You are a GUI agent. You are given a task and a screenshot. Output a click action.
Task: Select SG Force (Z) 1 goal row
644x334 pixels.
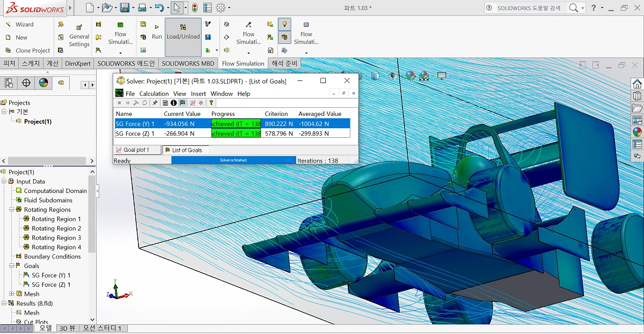tap(135, 133)
